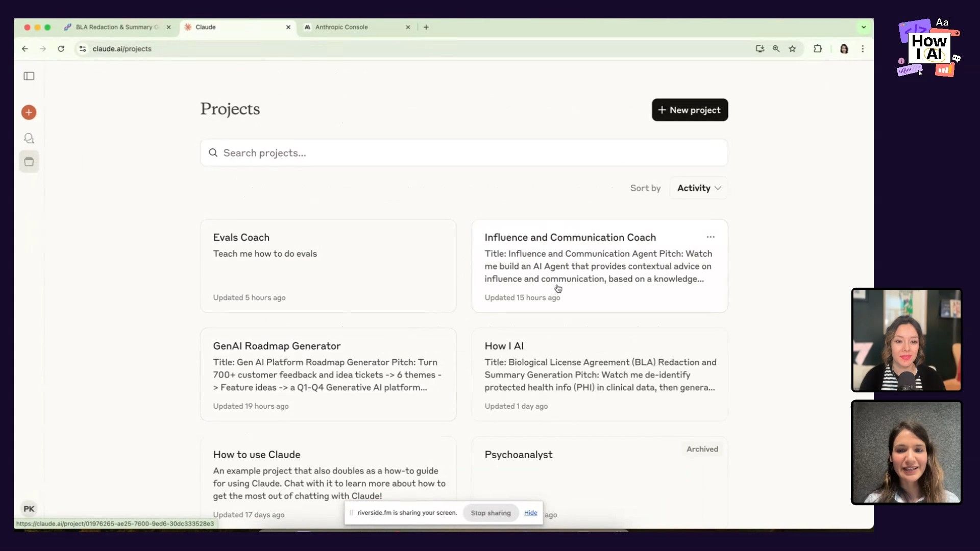
Task: Click the New project button
Action: tap(690, 110)
